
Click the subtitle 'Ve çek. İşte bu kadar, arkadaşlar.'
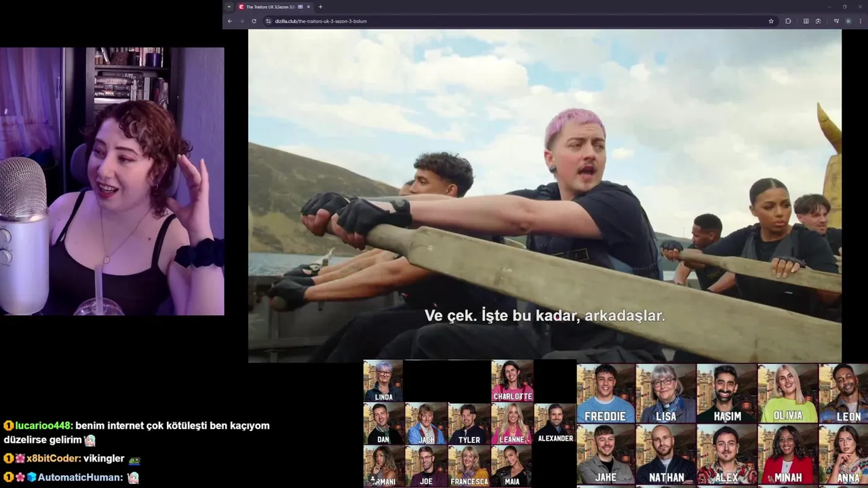click(545, 316)
